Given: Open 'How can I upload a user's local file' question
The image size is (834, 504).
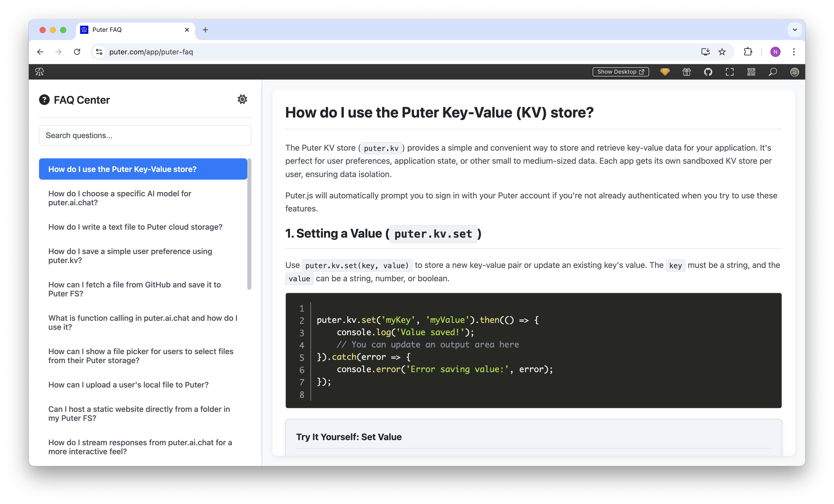Looking at the screenshot, I should (x=128, y=385).
